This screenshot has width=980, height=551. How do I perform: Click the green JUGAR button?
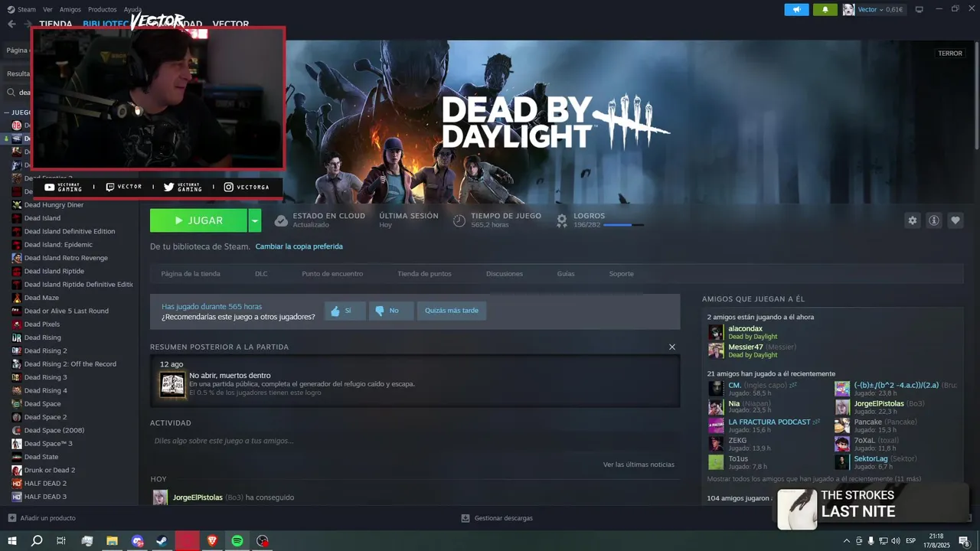pyautogui.click(x=198, y=220)
